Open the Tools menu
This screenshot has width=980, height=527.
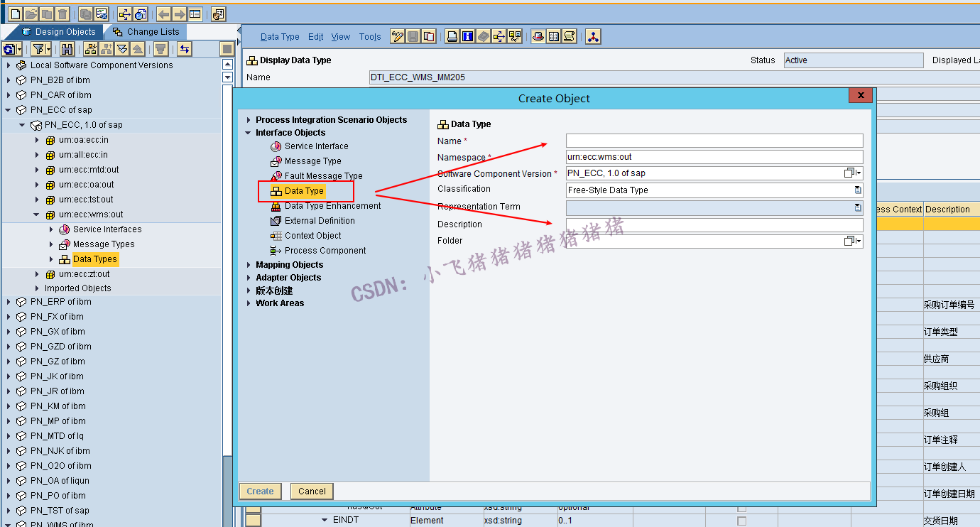tap(370, 37)
